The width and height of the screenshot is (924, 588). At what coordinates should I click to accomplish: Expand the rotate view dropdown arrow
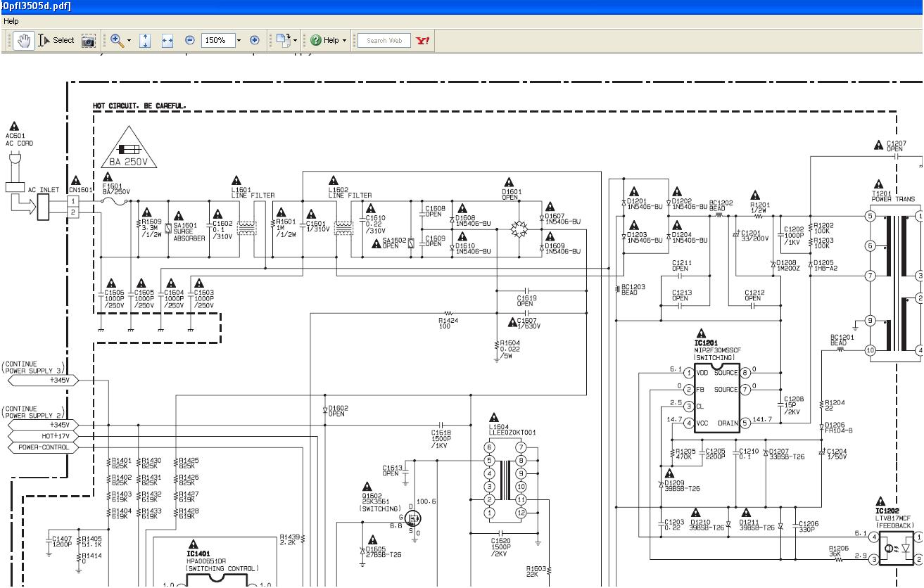coord(296,41)
